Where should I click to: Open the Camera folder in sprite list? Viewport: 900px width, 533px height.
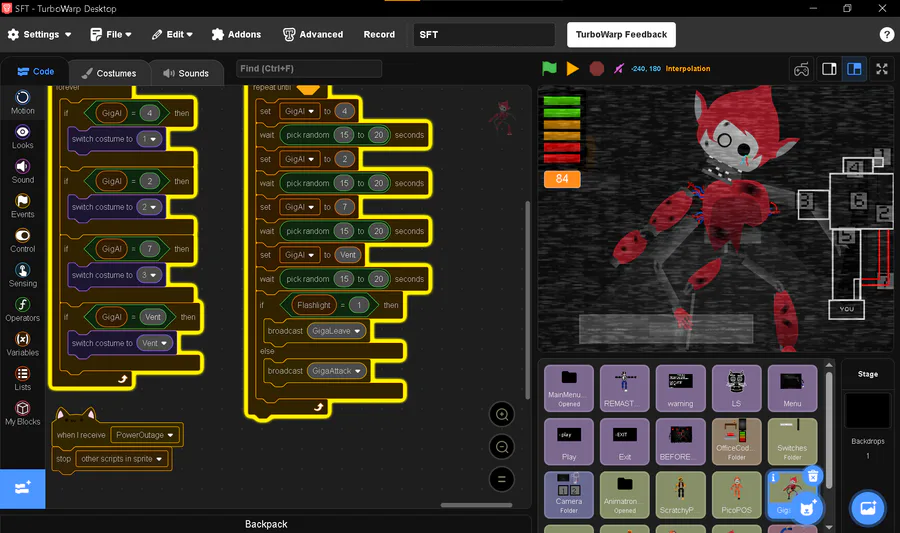click(569, 495)
